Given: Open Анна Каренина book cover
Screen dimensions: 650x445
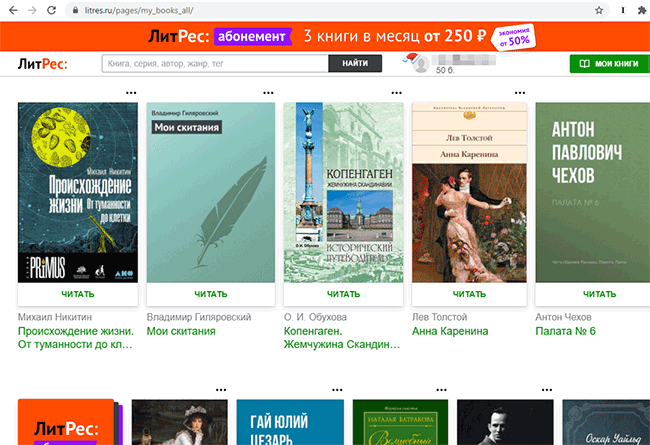Looking at the screenshot, I should tap(469, 192).
